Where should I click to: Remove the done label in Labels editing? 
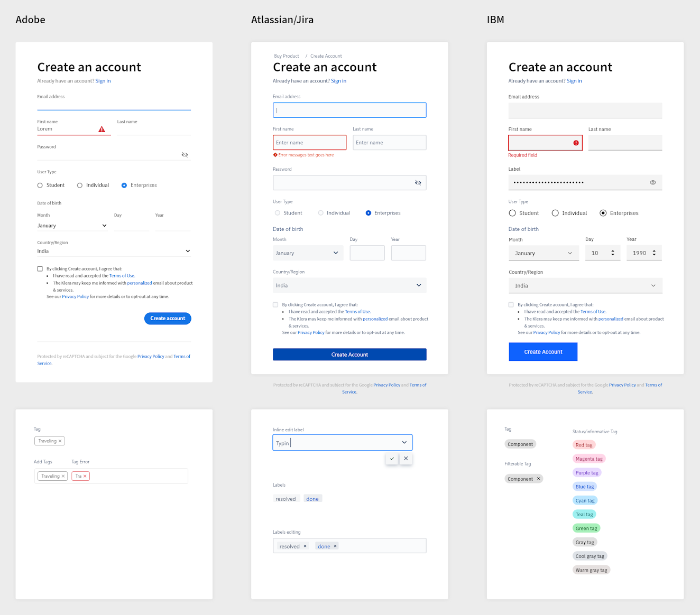tap(335, 546)
